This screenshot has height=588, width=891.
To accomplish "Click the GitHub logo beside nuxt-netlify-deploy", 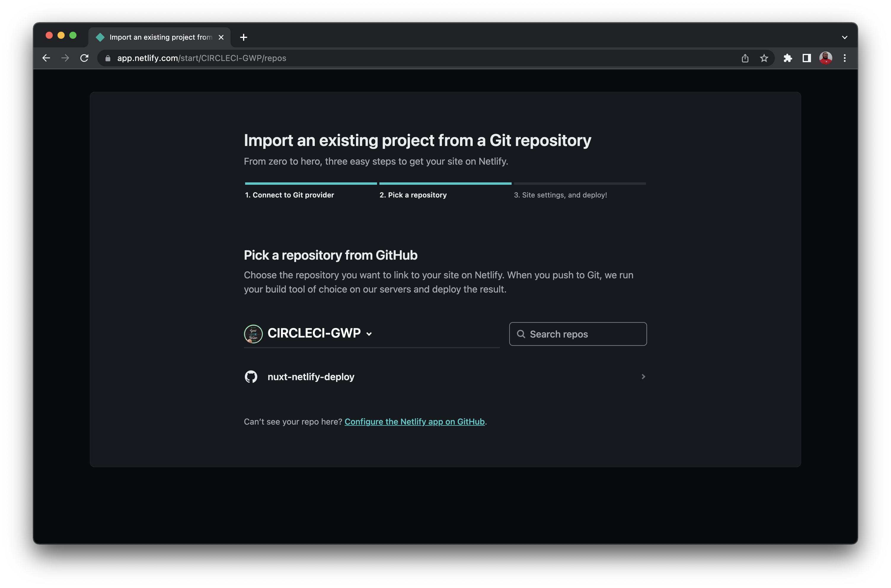I will point(251,377).
